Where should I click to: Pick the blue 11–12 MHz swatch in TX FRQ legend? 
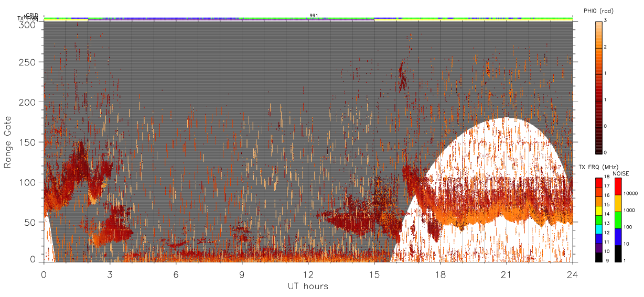point(599,237)
